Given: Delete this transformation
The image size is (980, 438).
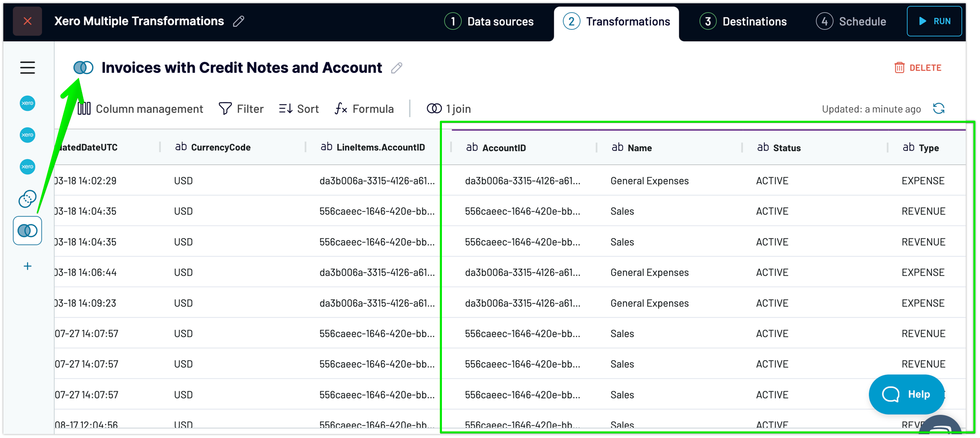Looking at the screenshot, I should 918,68.
